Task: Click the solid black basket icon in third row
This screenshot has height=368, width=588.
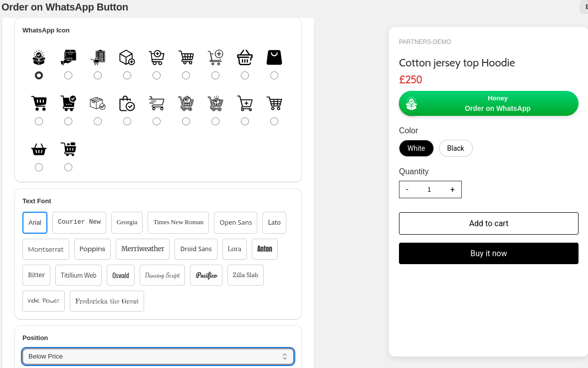Action: tap(38, 149)
